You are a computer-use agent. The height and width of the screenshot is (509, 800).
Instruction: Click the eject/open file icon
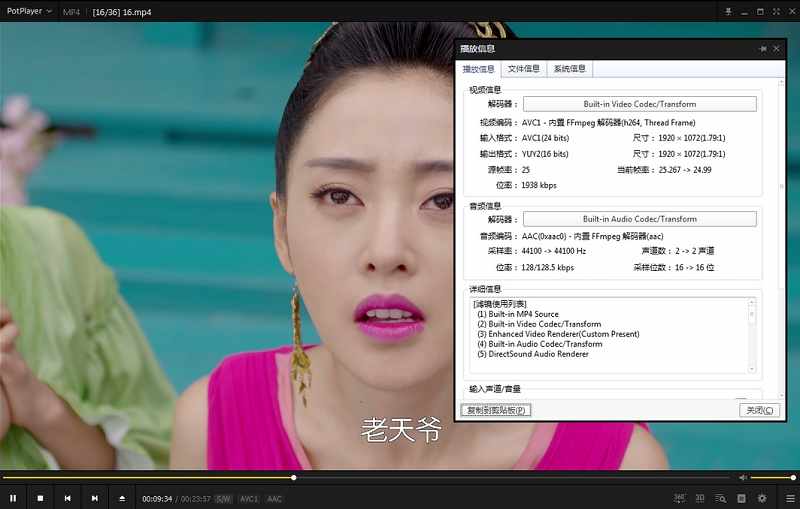tap(122, 498)
